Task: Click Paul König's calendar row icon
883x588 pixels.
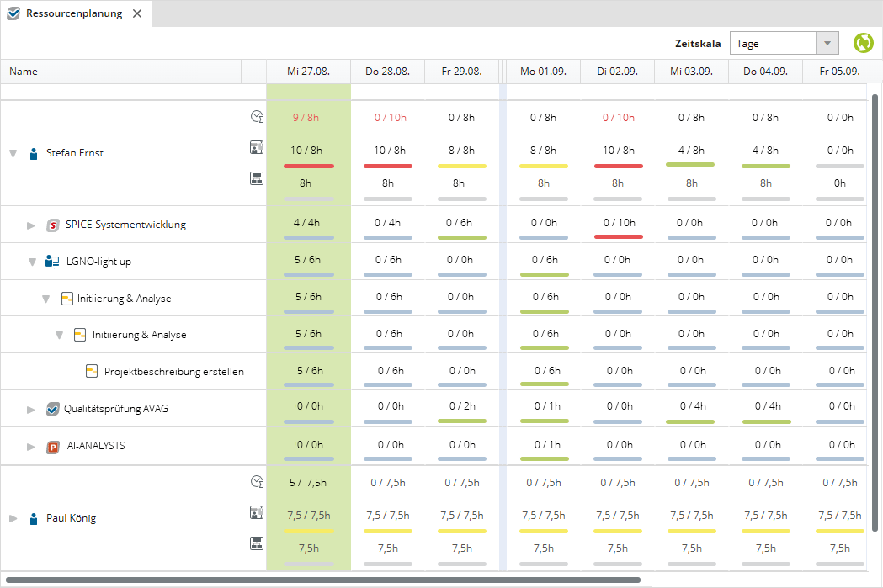Action: tap(258, 543)
